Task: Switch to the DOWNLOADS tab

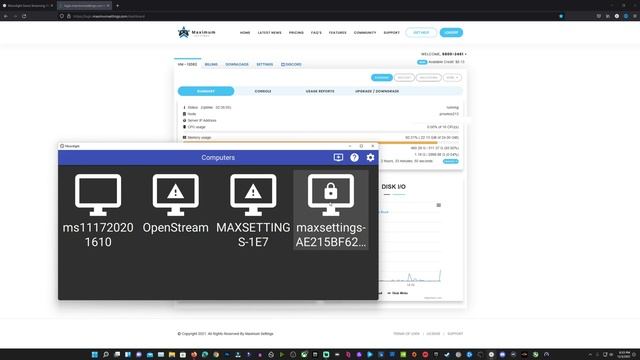Action: (237, 64)
